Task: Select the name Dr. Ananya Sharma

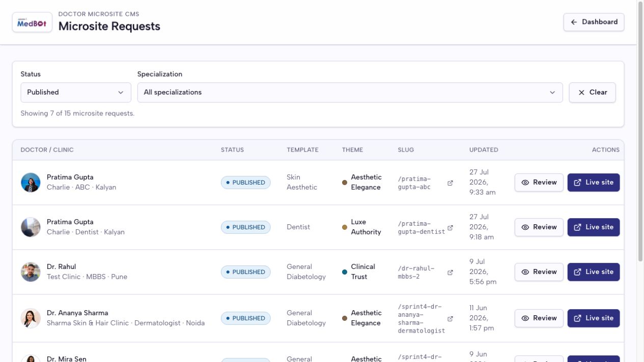Action: click(77, 313)
